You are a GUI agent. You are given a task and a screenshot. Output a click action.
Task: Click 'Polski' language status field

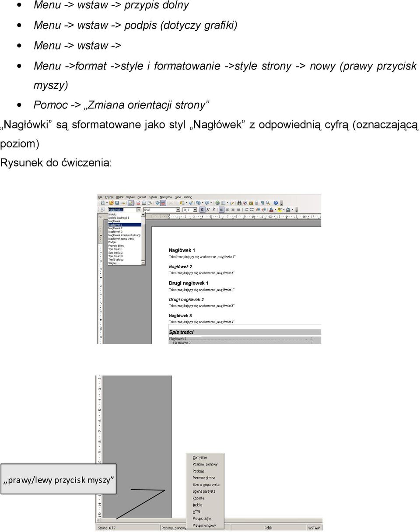268,528
